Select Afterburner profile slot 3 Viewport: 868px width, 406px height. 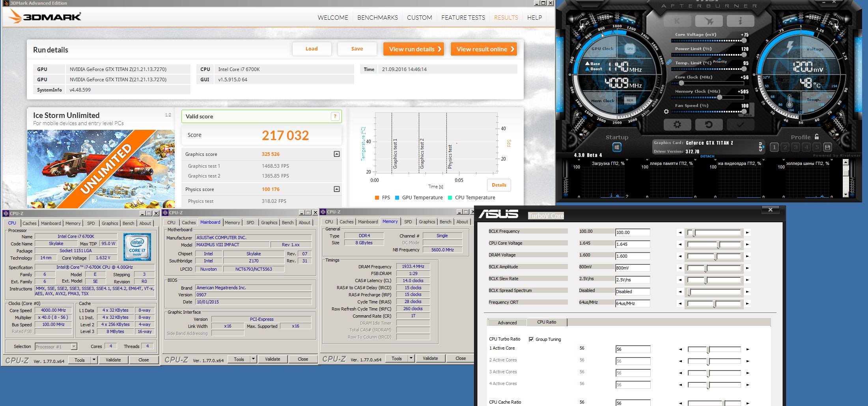(x=795, y=147)
